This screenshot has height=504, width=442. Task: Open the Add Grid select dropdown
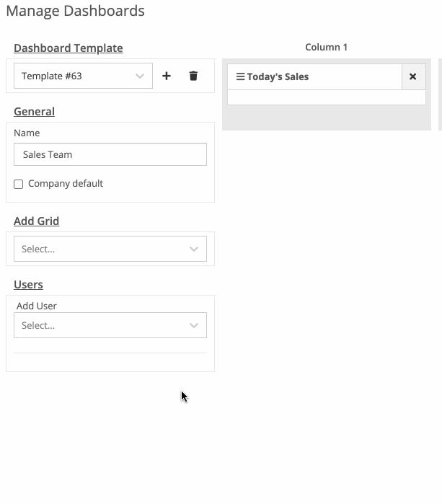click(110, 249)
